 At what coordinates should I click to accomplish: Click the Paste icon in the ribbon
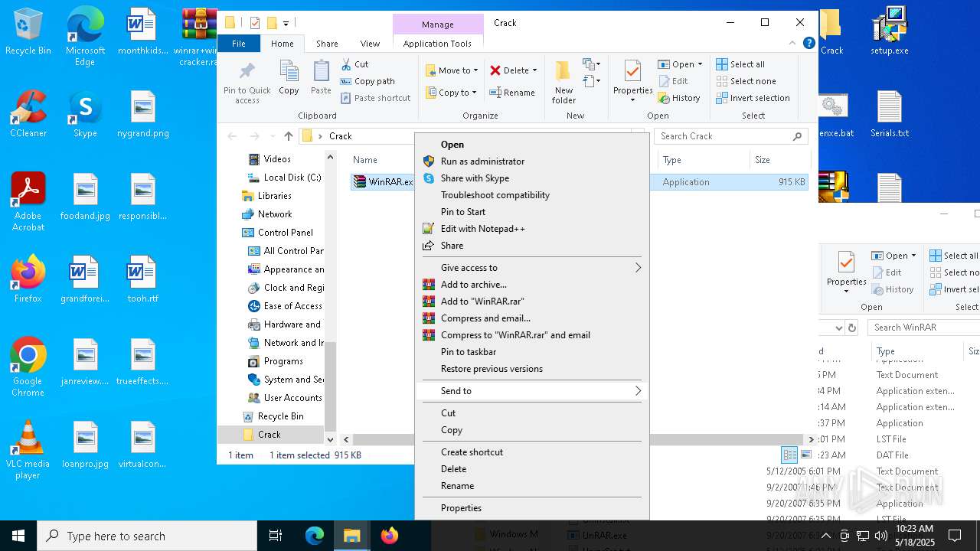(321, 72)
